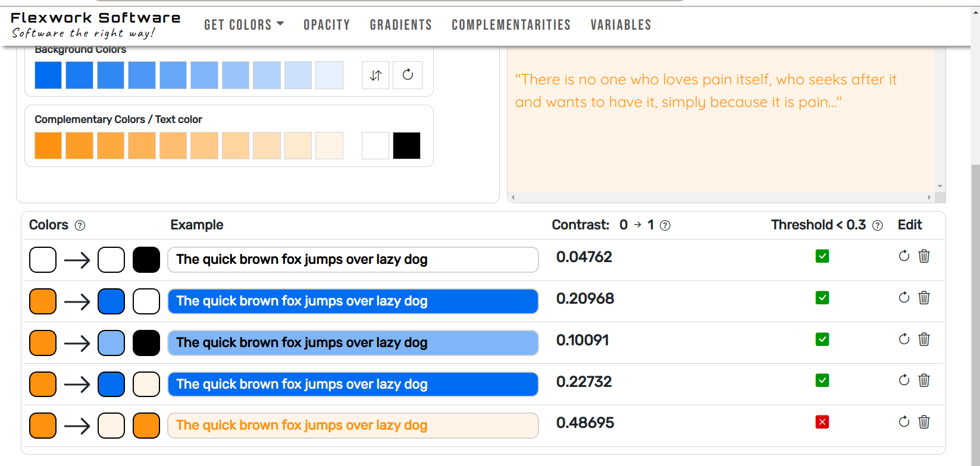Viewport: 980px width, 466px height.
Task: Reset the 0.48695 contrast row
Action: (904, 422)
